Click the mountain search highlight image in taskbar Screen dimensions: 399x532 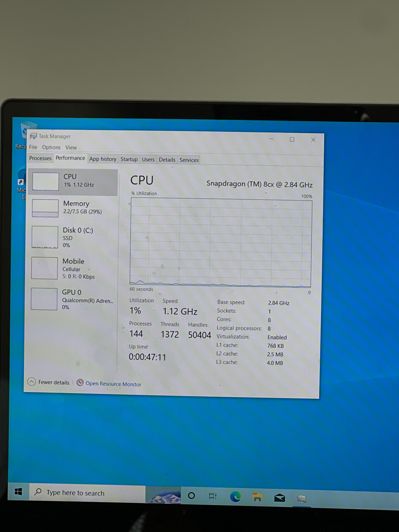pos(163,495)
